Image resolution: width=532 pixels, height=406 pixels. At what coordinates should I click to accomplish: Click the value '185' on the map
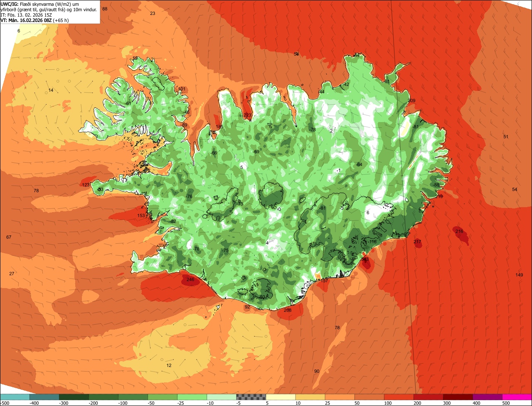coord(219,127)
